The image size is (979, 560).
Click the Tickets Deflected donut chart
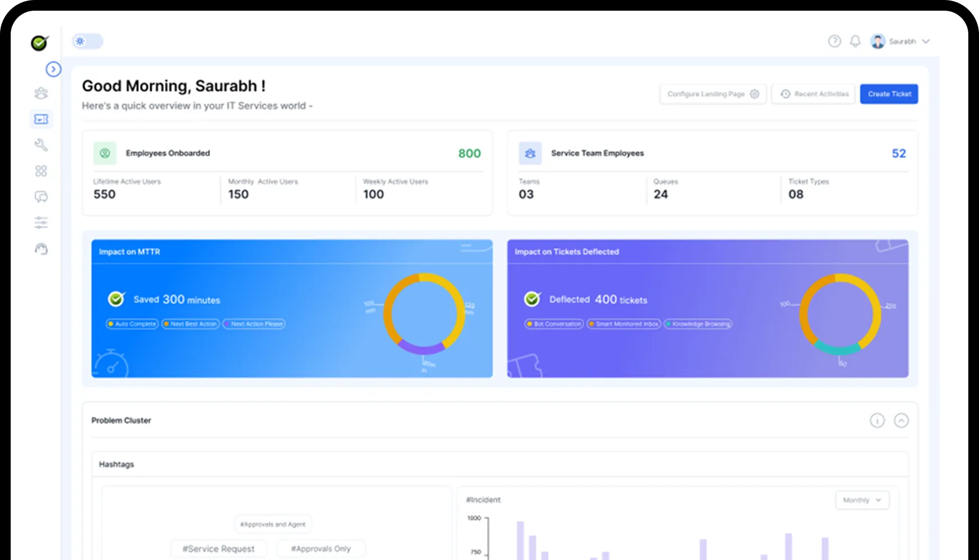tap(840, 314)
